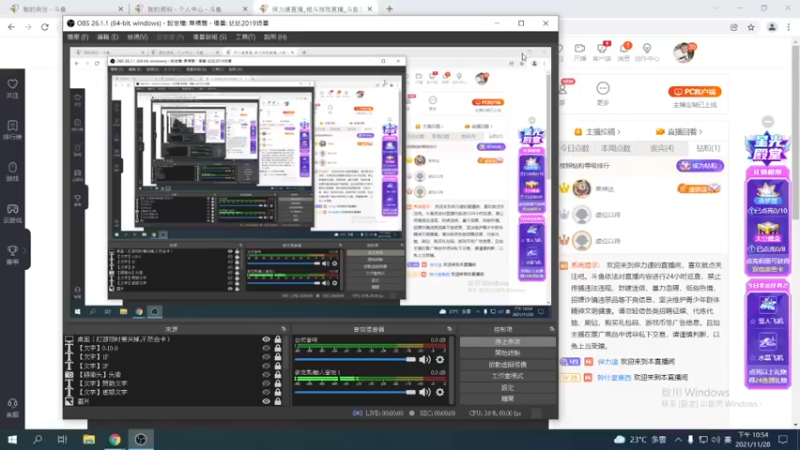
Task: Open OBS 說明(H) menu
Action: (x=275, y=37)
